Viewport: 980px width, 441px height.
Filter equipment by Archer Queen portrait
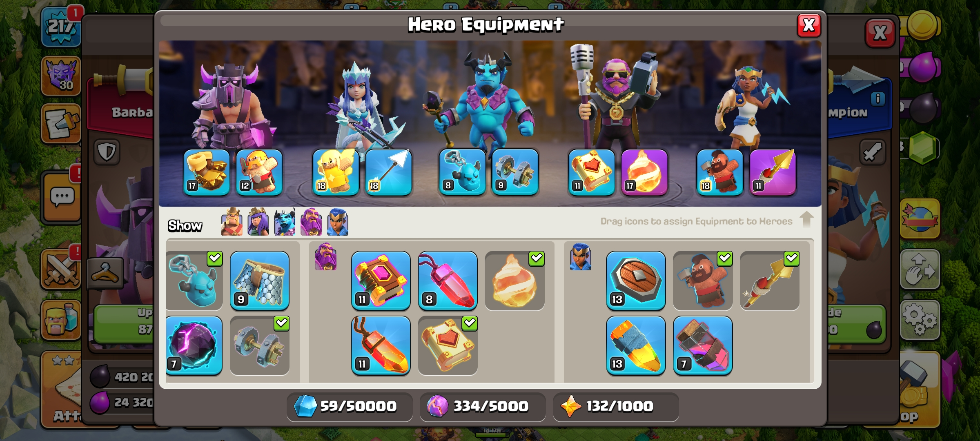258,222
